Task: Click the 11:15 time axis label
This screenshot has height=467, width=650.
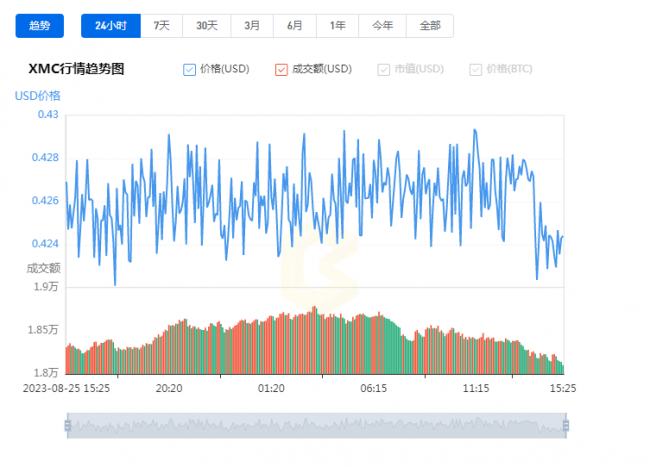Action: [476, 388]
